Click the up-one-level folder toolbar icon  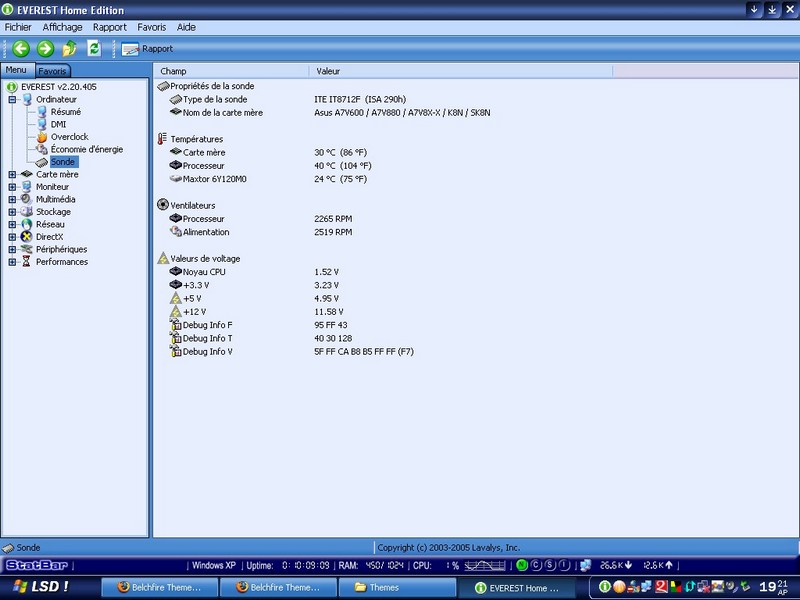(69, 48)
